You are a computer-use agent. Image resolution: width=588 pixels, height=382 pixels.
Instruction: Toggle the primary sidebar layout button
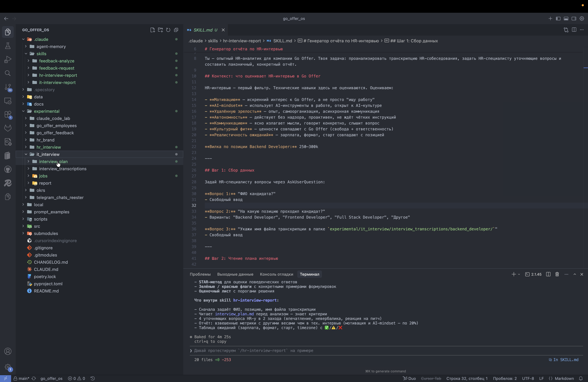[x=558, y=18]
